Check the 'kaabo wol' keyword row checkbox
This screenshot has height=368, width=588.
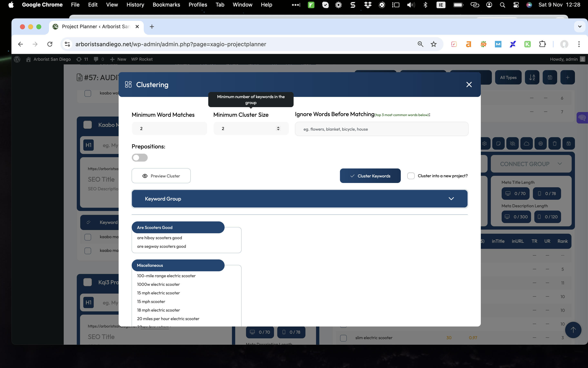88,93
